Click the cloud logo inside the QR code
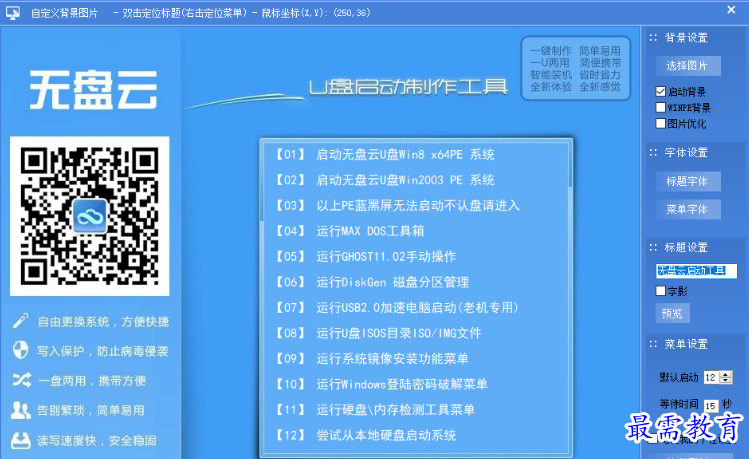Viewport: 749px width, 459px height. tap(90, 216)
